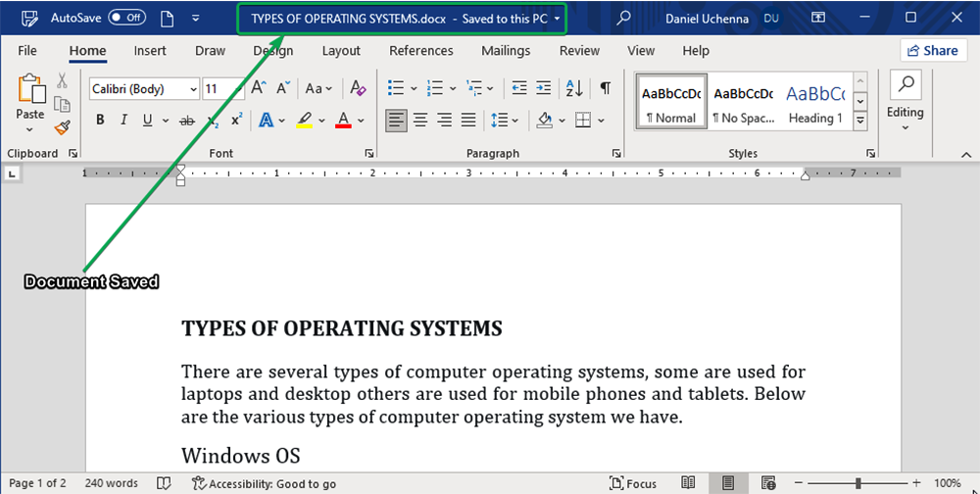This screenshot has width=980, height=494.
Task: Click the Numbering list icon
Action: (x=434, y=88)
